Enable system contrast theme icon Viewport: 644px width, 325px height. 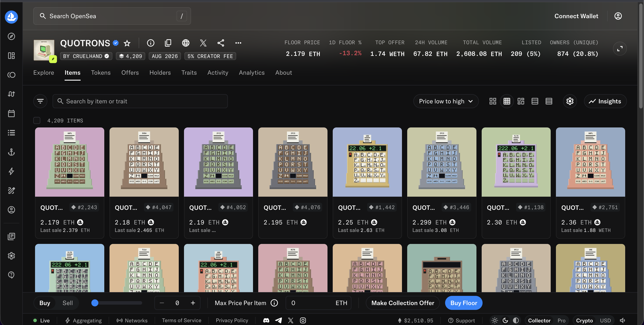516,320
